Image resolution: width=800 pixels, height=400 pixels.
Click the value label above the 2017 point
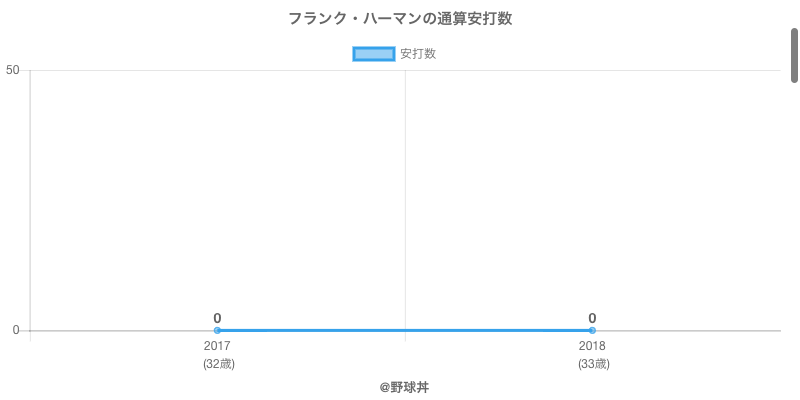217,318
